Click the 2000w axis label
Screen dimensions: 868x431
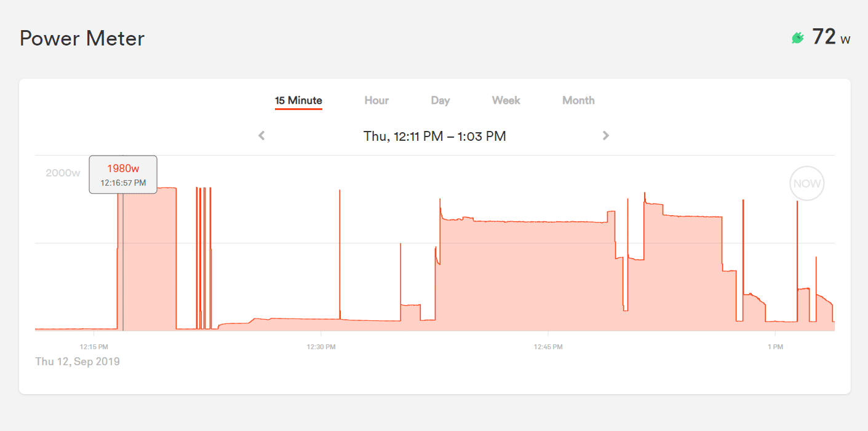(x=62, y=173)
